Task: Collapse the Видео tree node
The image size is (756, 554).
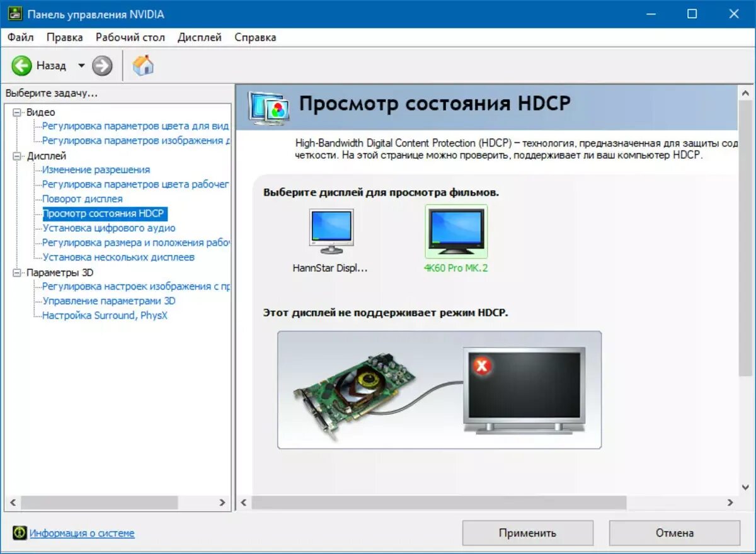Action: 17,112
